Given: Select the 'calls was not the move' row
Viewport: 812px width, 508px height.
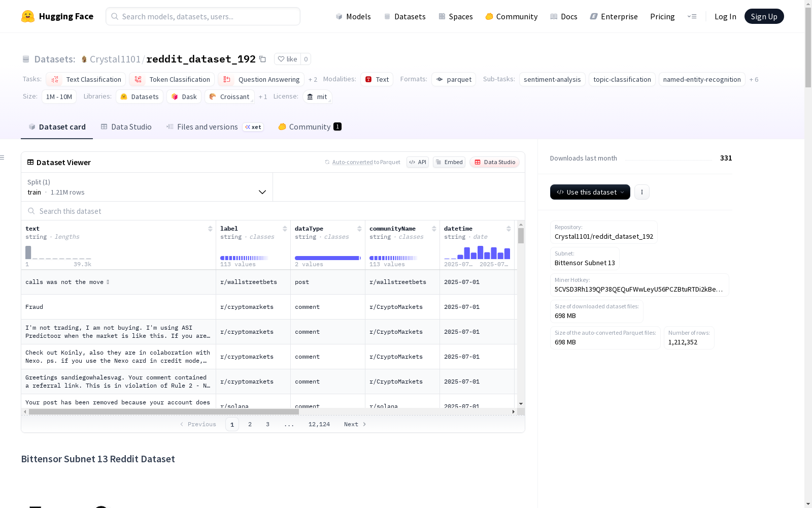Looking at the screenshot, I should [268, 282].
